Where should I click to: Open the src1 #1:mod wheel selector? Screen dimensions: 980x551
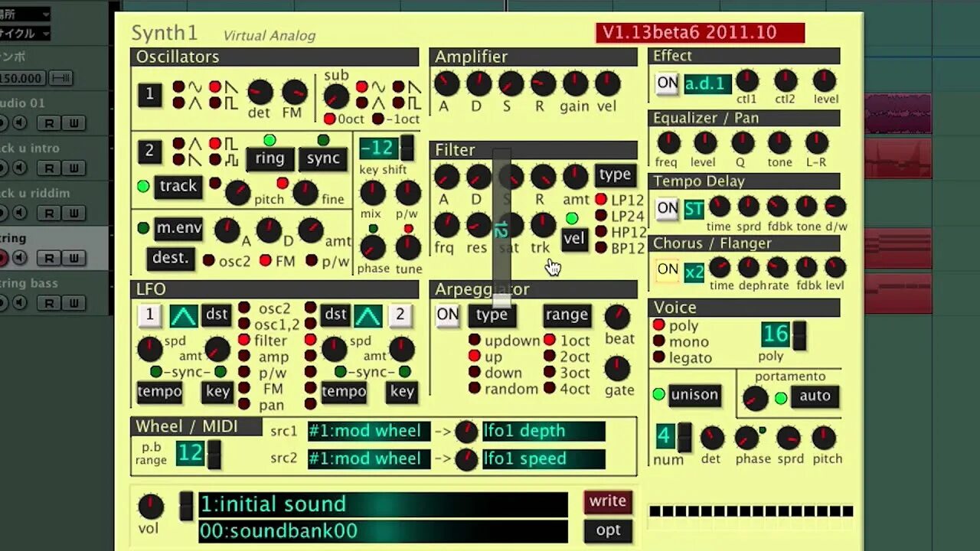[368, 431]
